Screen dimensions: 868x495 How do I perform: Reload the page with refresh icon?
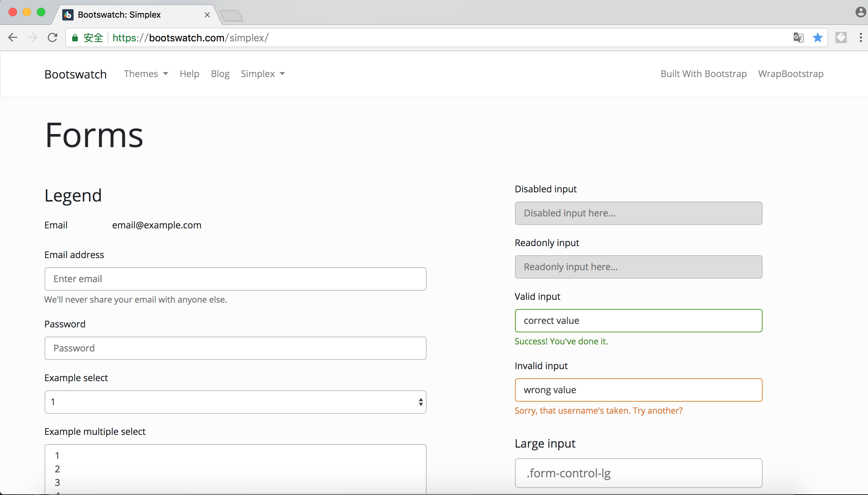pos(53,37)
